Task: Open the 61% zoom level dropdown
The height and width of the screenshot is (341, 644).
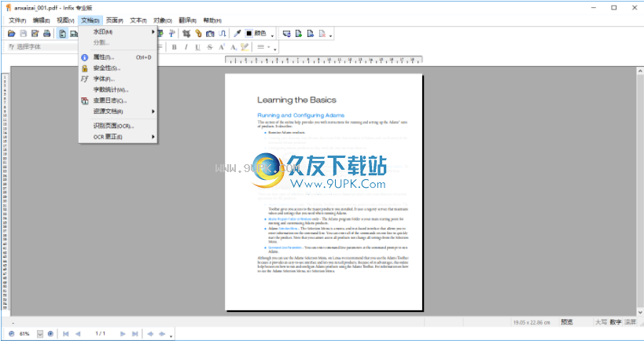Action: click(x=40, y=334)
